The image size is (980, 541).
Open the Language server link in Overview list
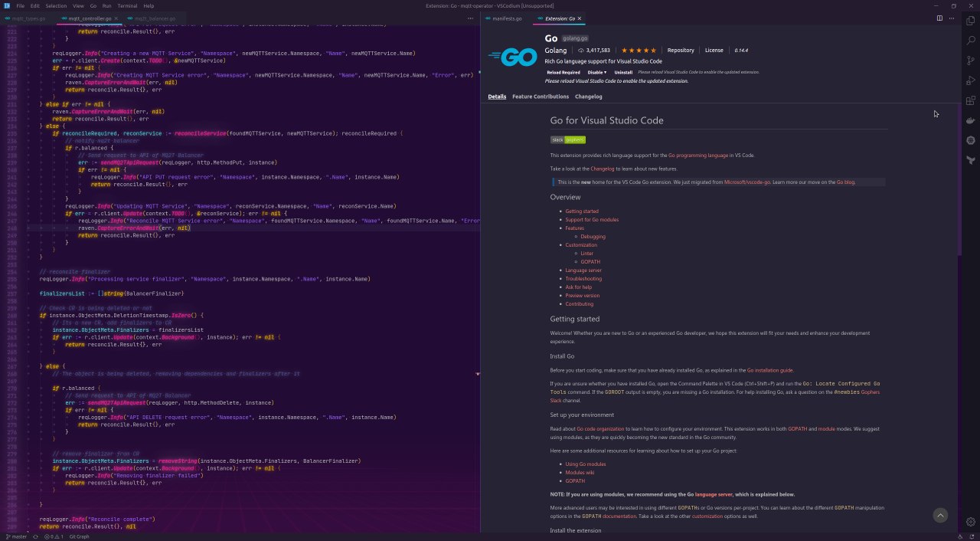583,270
